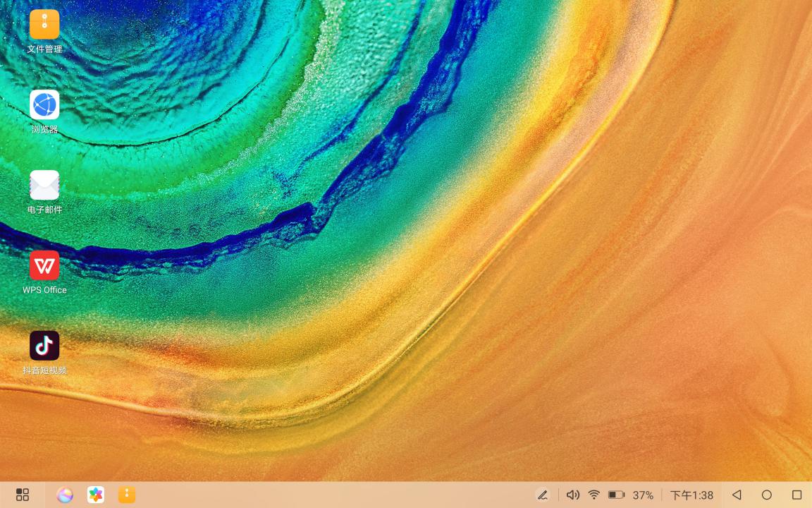Open the 电子邮件 email app on the desktop
The image size is (812, 508).
pos(44,184)
